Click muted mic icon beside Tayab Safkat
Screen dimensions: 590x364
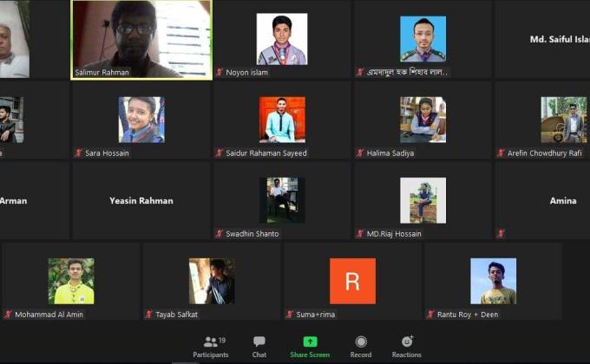(x=149, y=315)
